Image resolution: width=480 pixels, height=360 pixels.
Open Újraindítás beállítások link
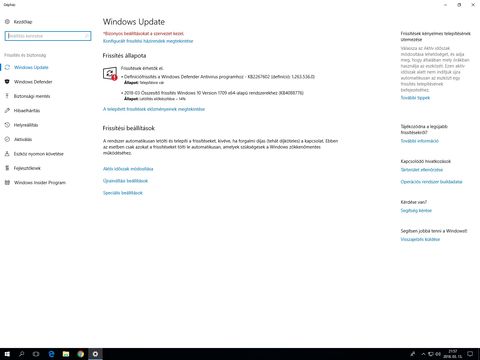[125, 181]
